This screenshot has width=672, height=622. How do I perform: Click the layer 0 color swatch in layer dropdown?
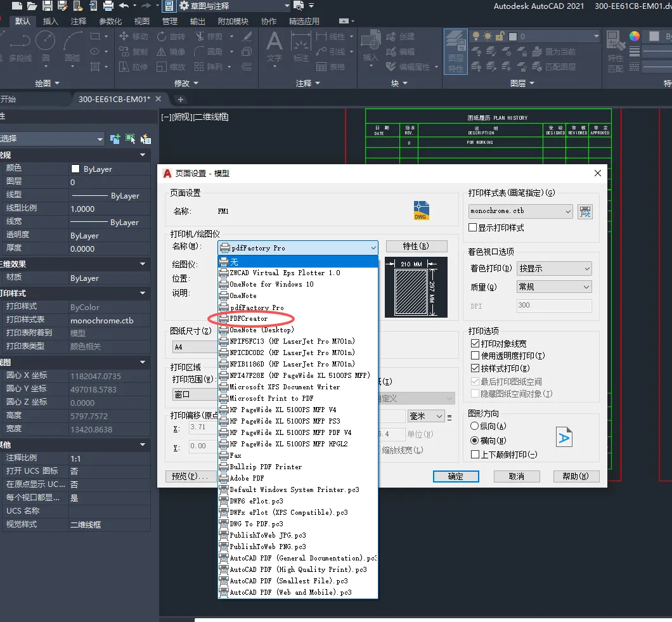point(513,36)
